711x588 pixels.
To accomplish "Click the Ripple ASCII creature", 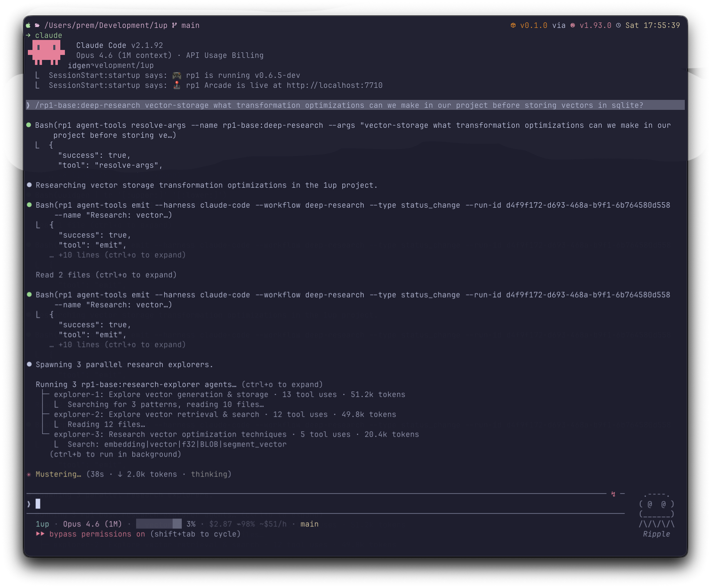I will click(656, 510).
